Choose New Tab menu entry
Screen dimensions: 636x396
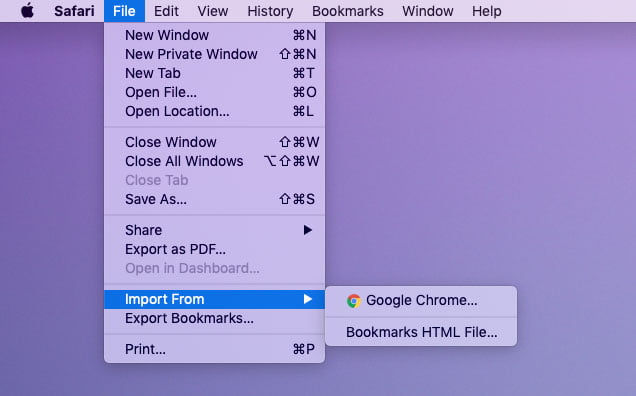coord(215,73)
